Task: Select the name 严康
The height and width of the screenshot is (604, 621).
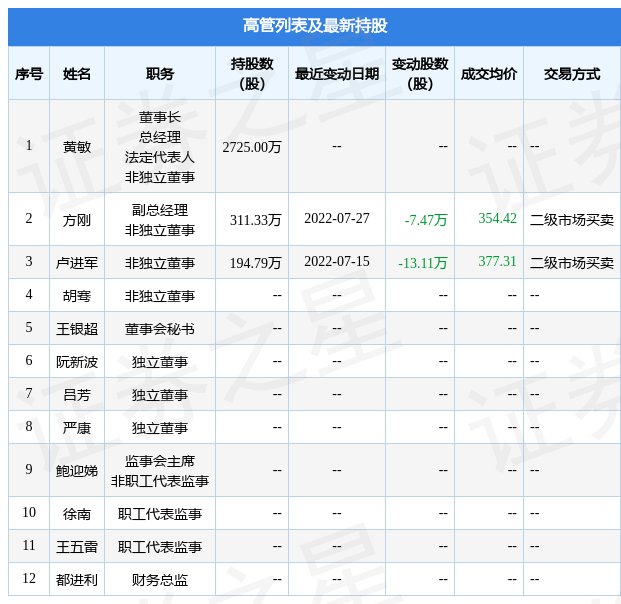Action: pos(77,428)
